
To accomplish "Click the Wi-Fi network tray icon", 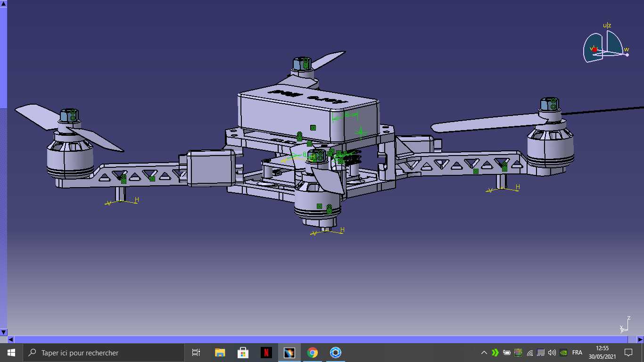I will (530, 353).
